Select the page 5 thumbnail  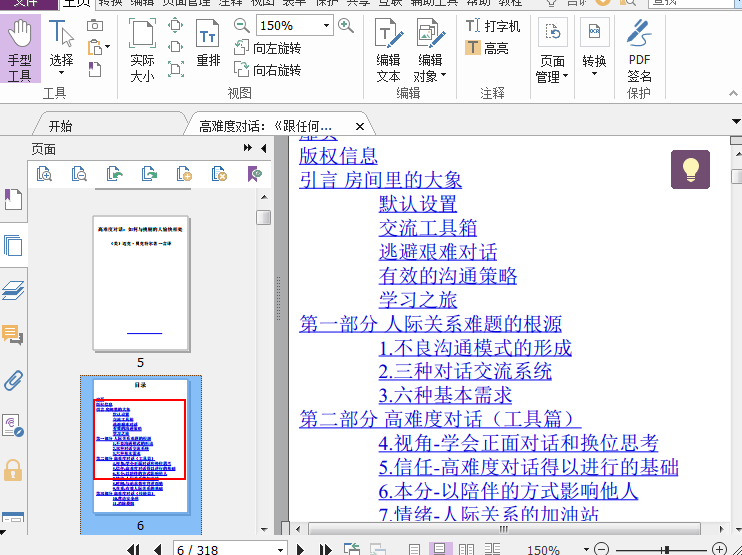[x=141, y=284]
